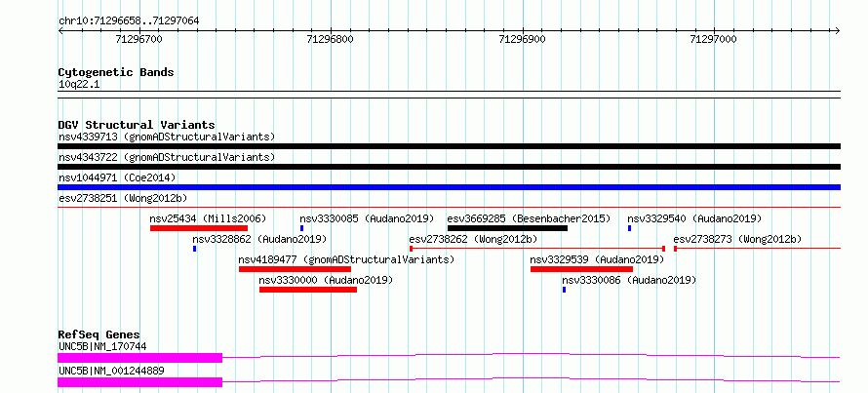Click the RefSeq Genes track title

click(x=99, y=334)
